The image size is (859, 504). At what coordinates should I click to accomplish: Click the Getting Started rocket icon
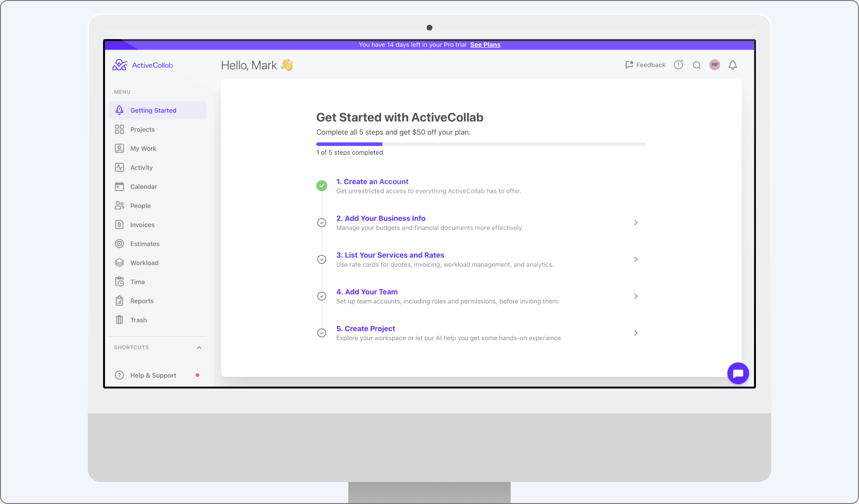click(x=119, y=110)
